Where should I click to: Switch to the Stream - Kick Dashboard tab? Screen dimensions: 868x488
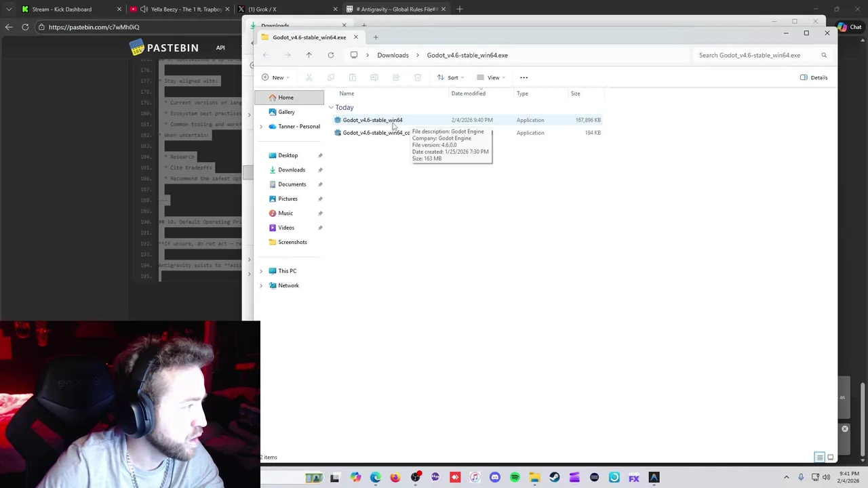72,9
